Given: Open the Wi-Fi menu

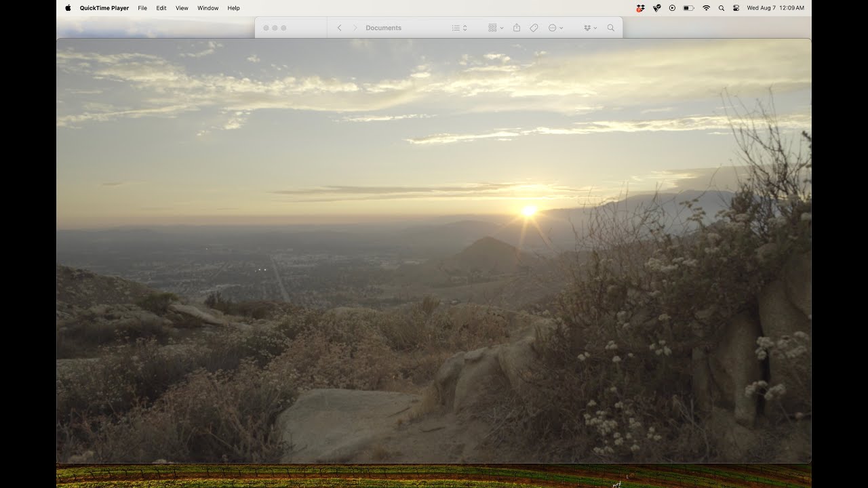Looking at the screenshot, I should [706, 8].
